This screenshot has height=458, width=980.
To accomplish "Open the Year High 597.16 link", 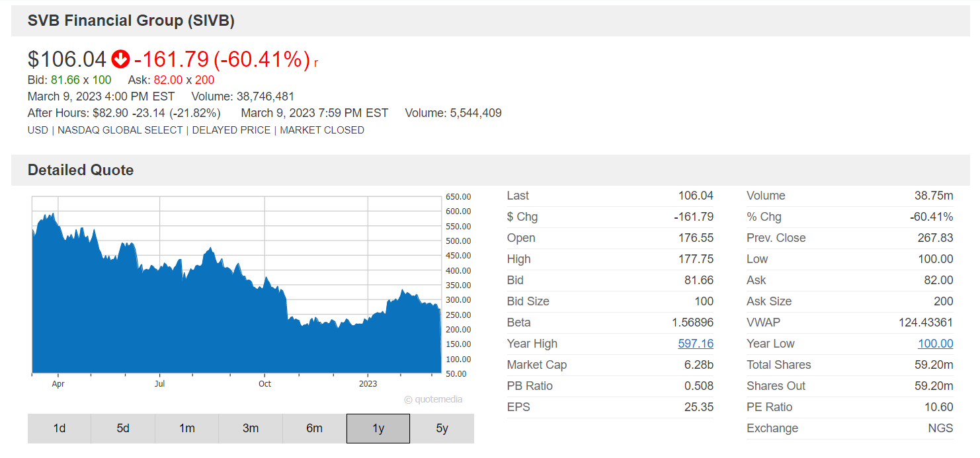I will pos(696,344).
